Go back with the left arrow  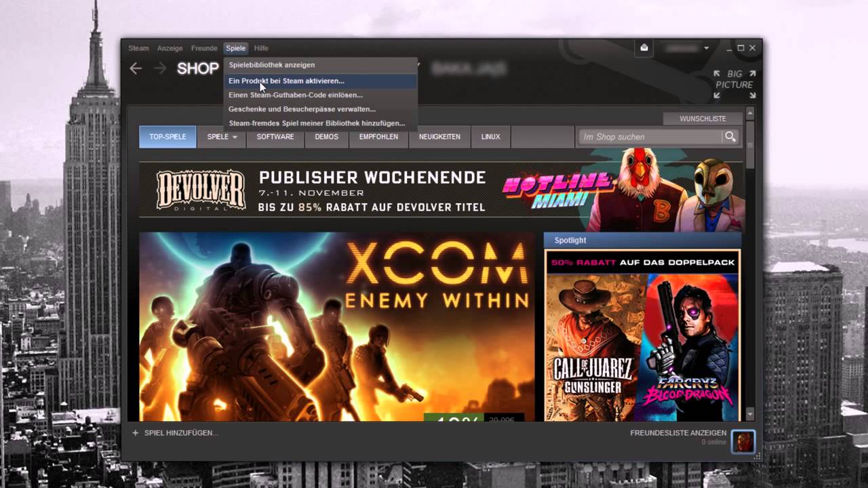click(136, 68)
